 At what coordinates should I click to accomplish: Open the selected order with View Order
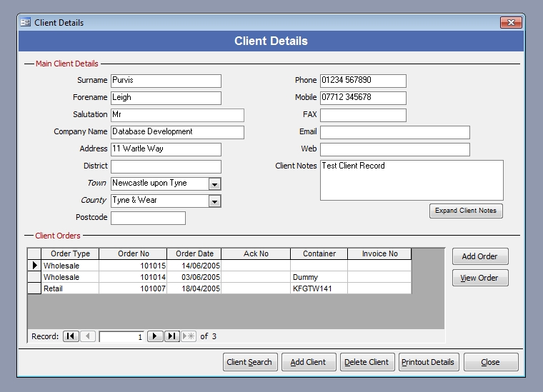pyautogui.click(x=480, y=278)
